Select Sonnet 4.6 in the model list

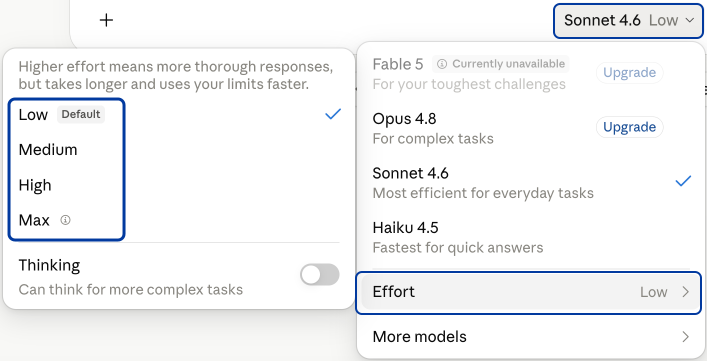pyautogui.click(x=528, y=183)
